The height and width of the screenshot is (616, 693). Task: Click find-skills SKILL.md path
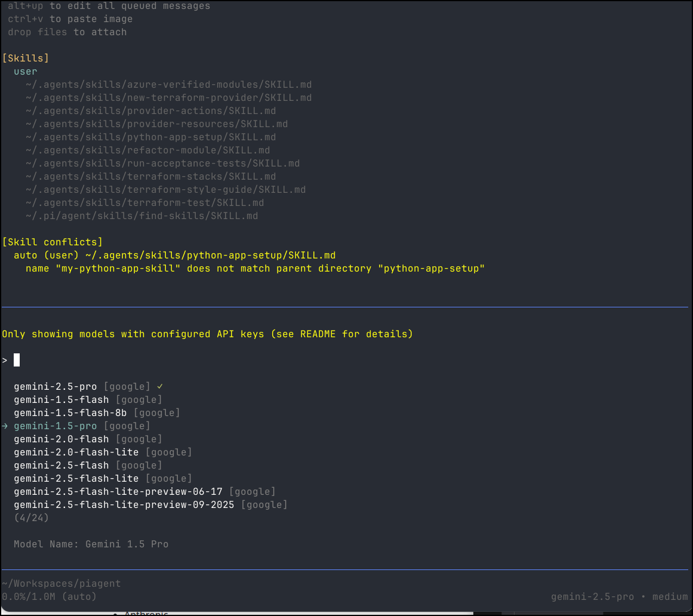tap(141, 216)
